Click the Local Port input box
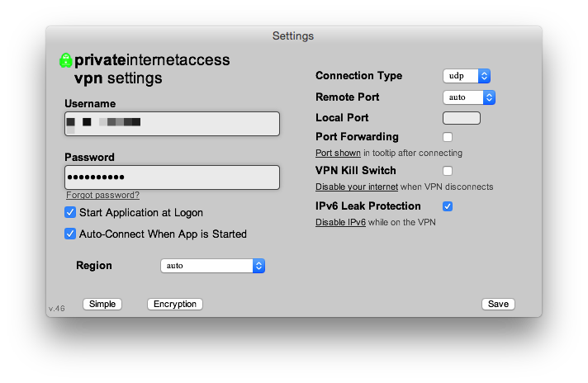 (462, 118)
